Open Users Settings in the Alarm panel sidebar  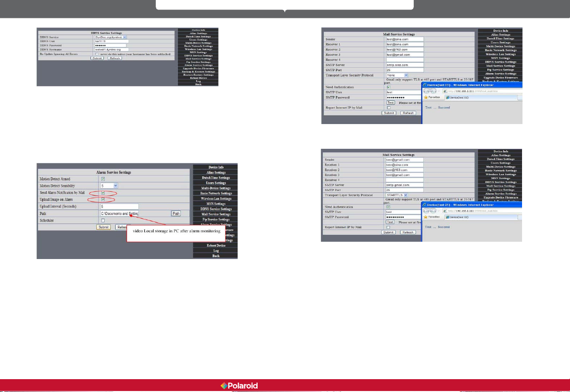216,183
